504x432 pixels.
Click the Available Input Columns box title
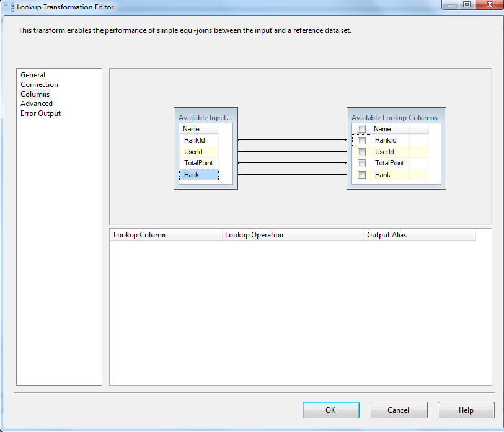pyautogui.click(x=205, y=118)
